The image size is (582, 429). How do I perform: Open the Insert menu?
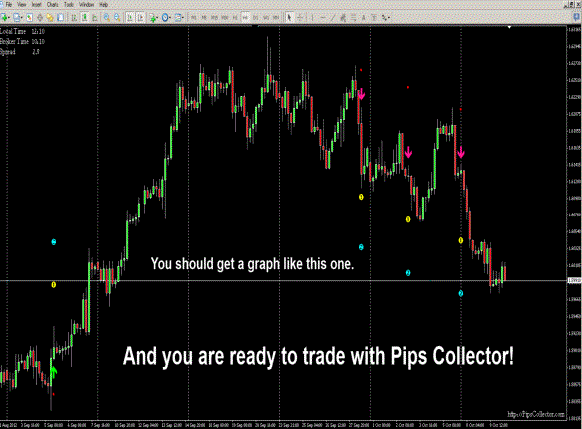pos(36,5)
